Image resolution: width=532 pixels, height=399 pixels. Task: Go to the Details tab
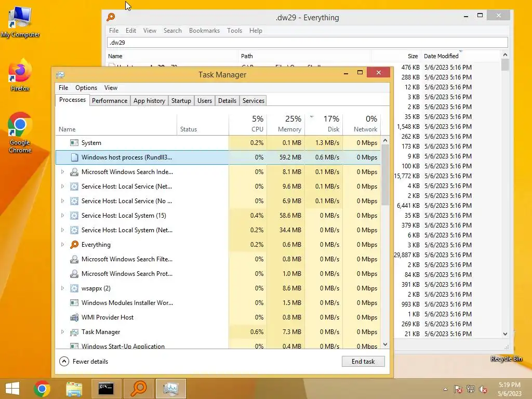228,101
